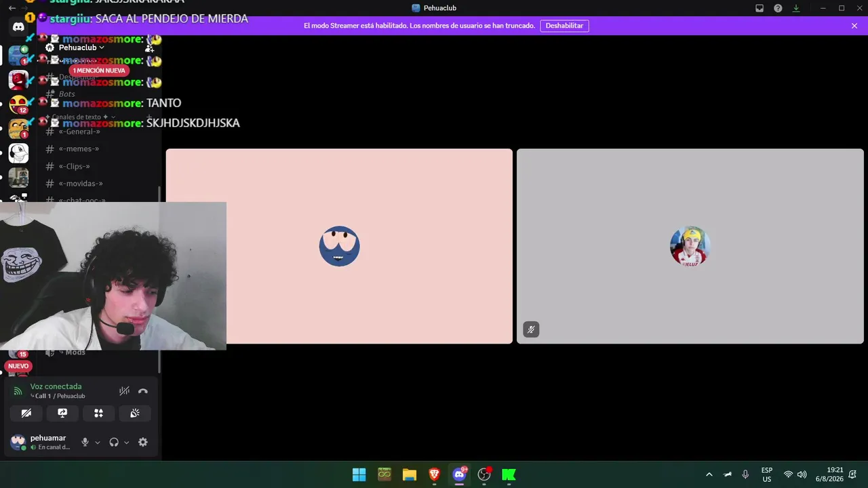Open the Discord inbox icon in the title bar

tap(759, 8)
